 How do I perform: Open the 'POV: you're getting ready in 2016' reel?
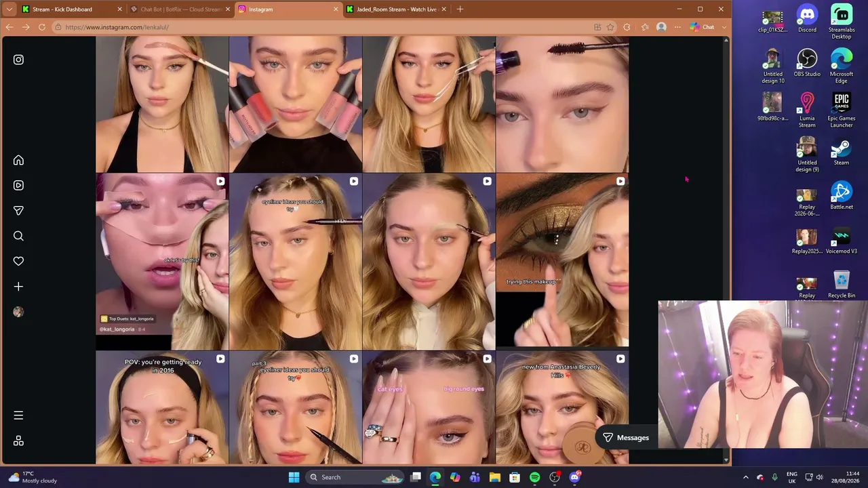click(162, 407)
